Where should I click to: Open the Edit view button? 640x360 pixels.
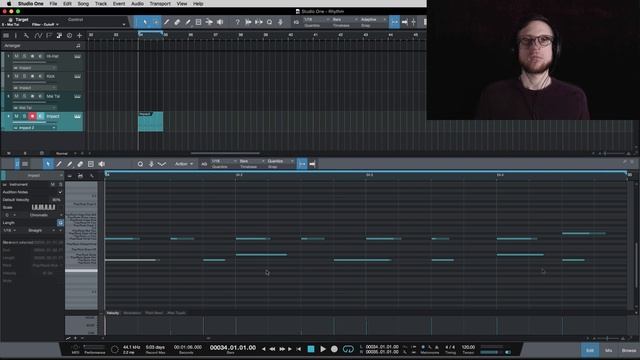pyautogui.click(x=590, y=350)
